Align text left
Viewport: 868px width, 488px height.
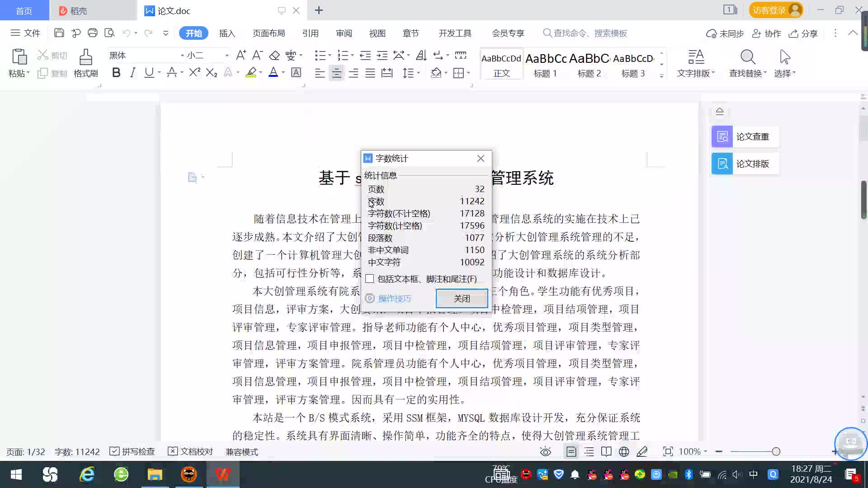[320, 73]
